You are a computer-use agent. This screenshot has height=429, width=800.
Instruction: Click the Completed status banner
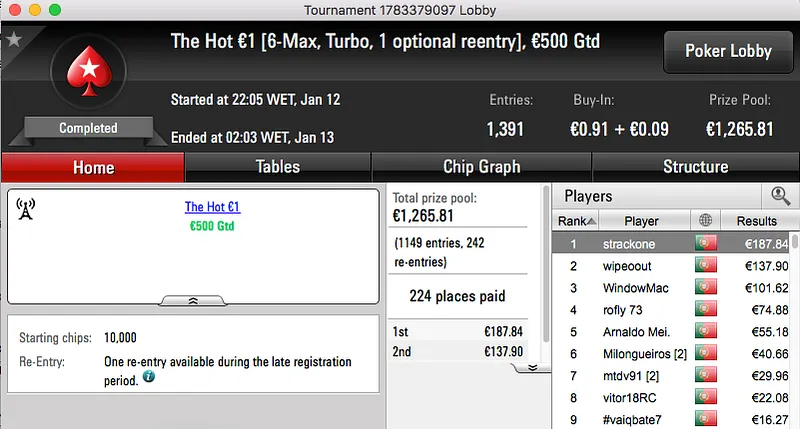[88, 128]
